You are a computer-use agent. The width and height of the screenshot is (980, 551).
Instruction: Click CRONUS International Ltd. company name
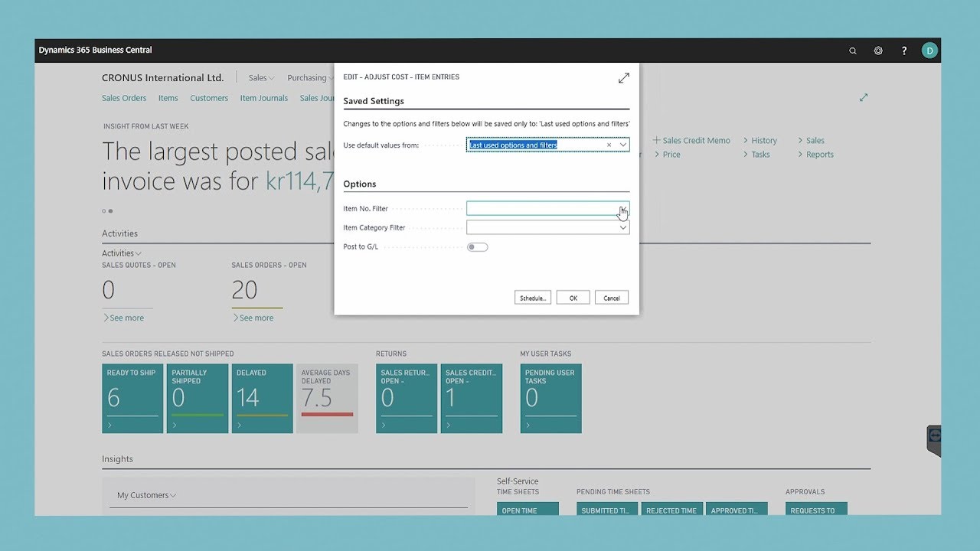[163, 78]
